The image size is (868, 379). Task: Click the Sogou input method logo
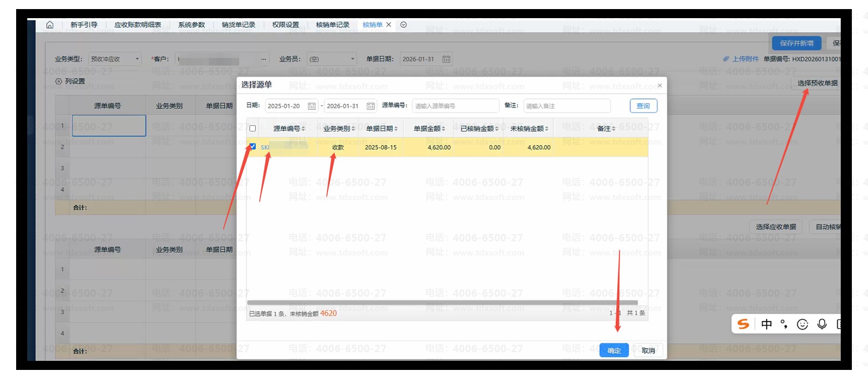click(x=743, y=324)
